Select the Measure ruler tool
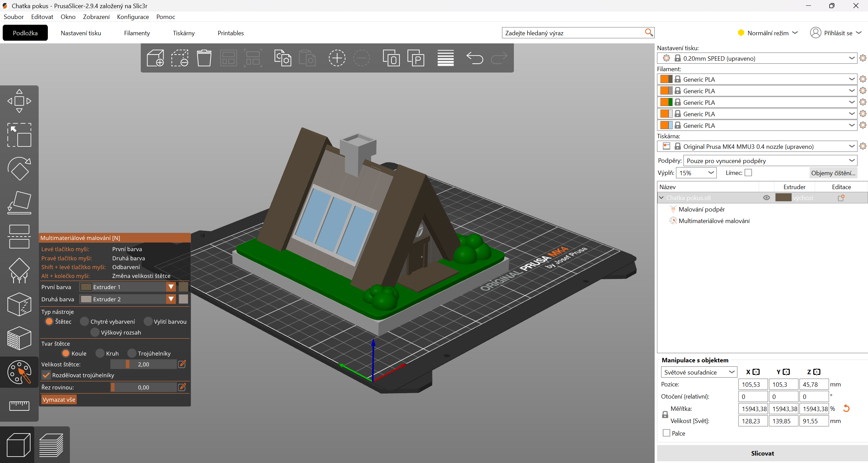 (x=19, y=405)
